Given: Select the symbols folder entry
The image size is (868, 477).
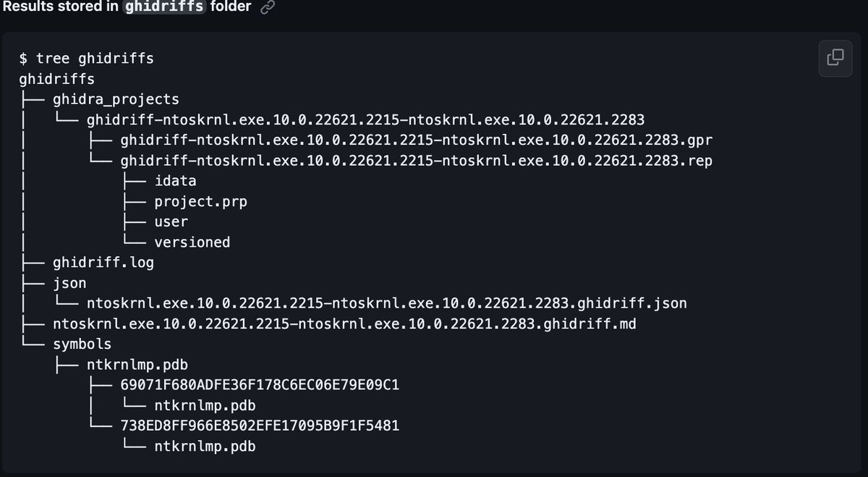Looking at the screenshot, I should pyautogui.click(x=82, y=344).
